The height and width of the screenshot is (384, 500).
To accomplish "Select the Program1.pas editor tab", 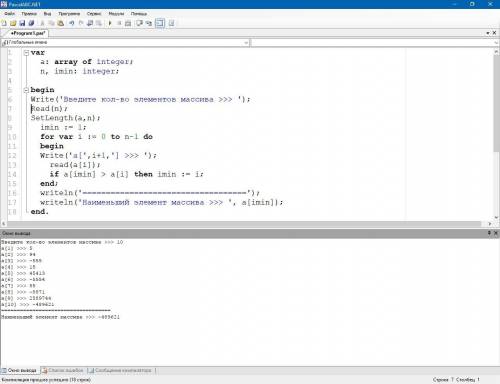I will tap(28, 33).
